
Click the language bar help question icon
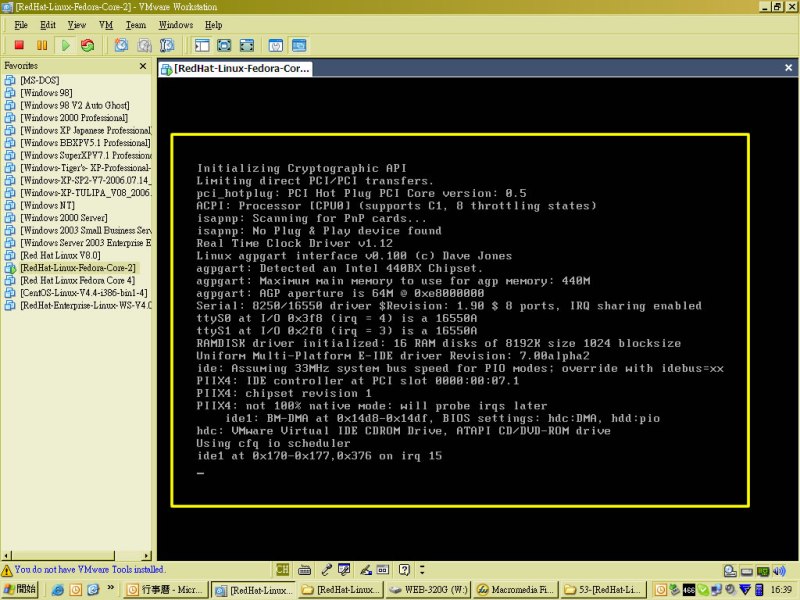point(404,569)
